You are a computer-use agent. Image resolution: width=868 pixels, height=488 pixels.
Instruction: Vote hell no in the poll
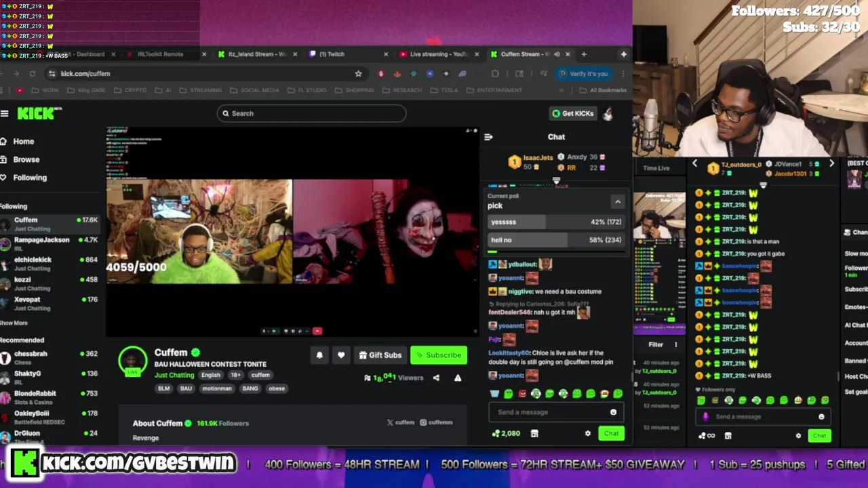(x=555, y=240)
